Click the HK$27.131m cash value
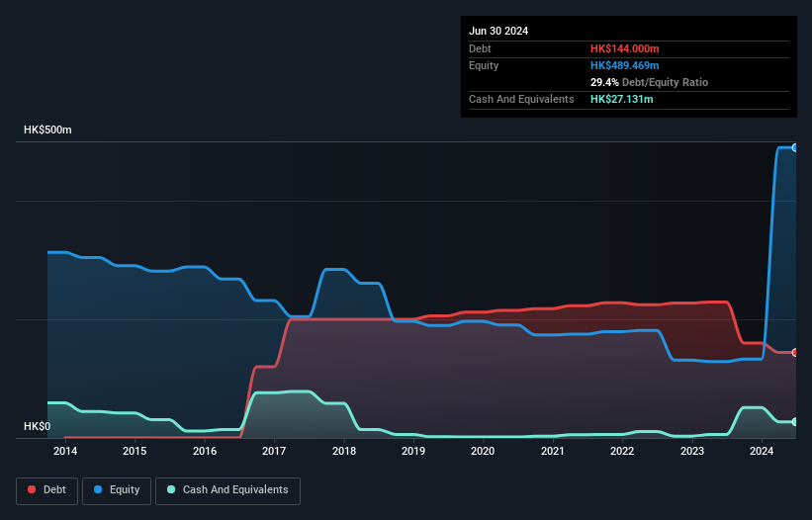Screen dimensions: 812x520 (x=621, y=99)
